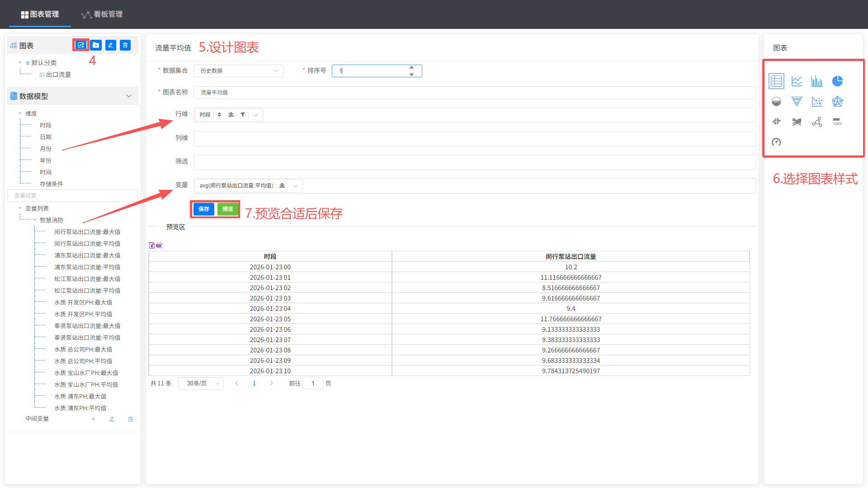Choose the pie chart style icon
868x488 pixels.
tap(837, 81)
